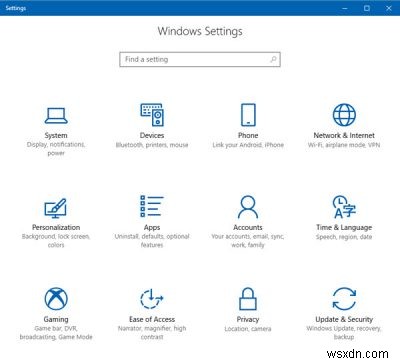Image resolution: width=400 pixels, height=364 pixels.
Task: Click the System label
Action: click(x=56, y=135)
